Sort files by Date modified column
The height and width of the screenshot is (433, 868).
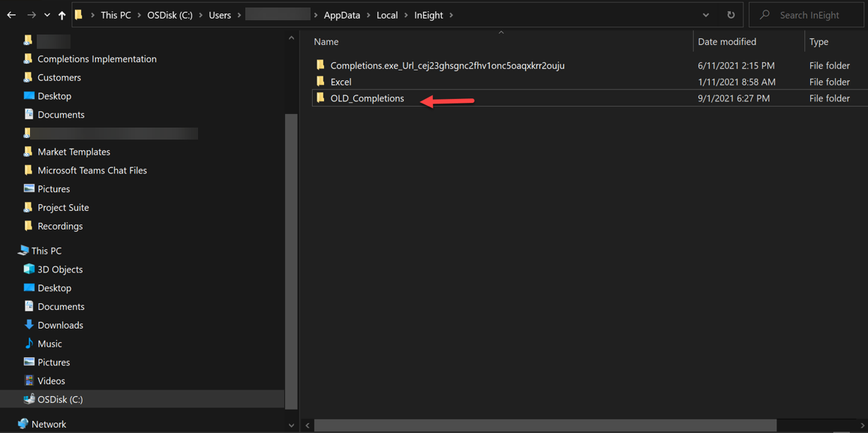pos(726,42)
